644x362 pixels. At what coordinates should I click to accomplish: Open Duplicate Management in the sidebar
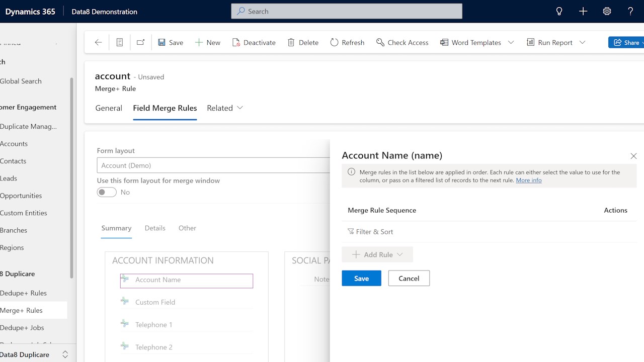tap(29, 126)
